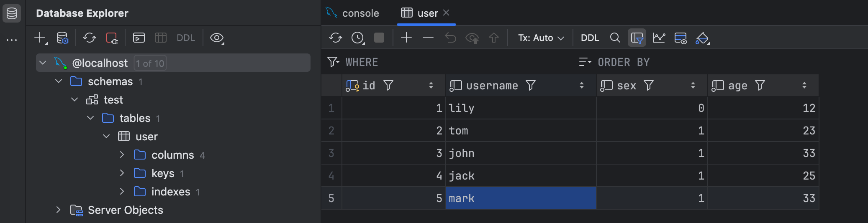
Task: Toggle the local filter button
Action: tap(637, 38)
